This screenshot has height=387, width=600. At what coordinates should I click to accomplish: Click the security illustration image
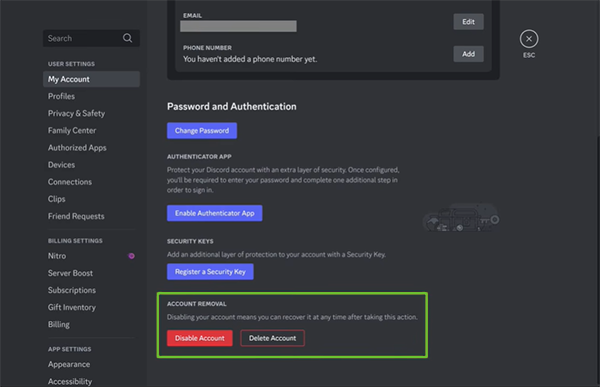(461, 218)
